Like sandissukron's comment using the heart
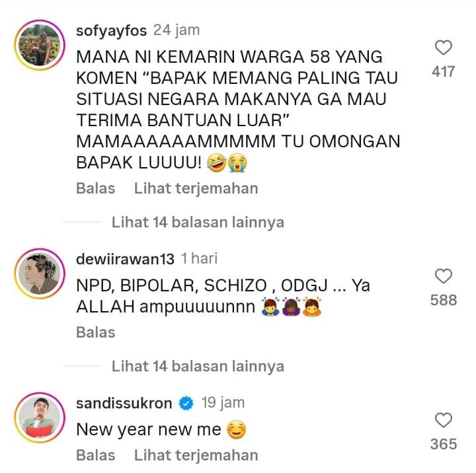This screenshot has height=473, width=476. 444,420
